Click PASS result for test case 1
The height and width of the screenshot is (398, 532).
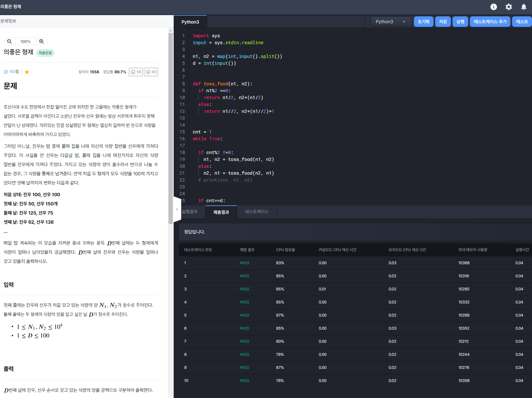click(244, 263)
